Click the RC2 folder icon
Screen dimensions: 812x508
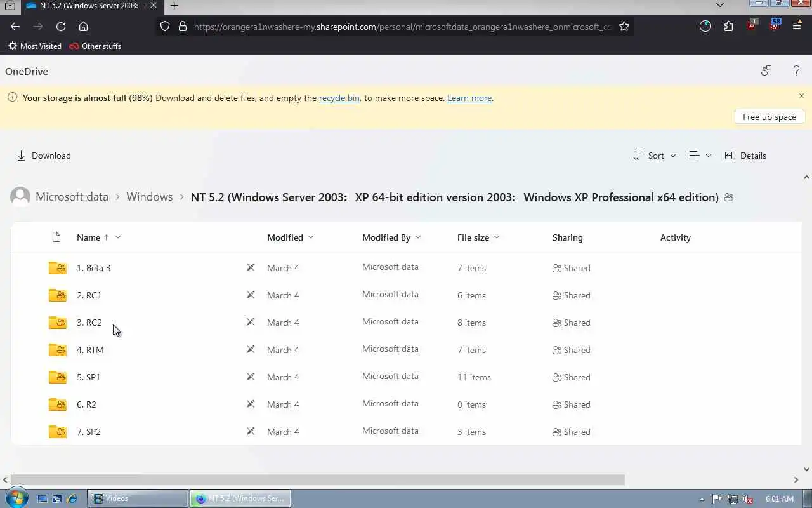(x=58, y=323)
